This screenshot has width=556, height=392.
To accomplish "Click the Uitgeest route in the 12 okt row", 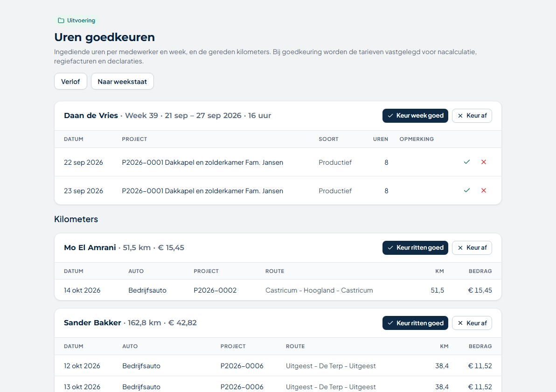I will pos(331,366).
